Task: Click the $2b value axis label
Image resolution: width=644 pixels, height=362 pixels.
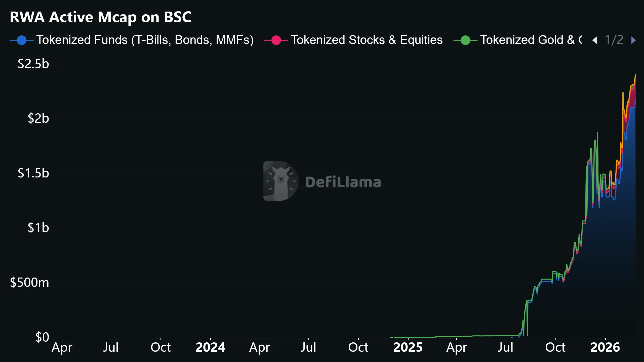Action: pyautogui.click(x=38, y=118)
